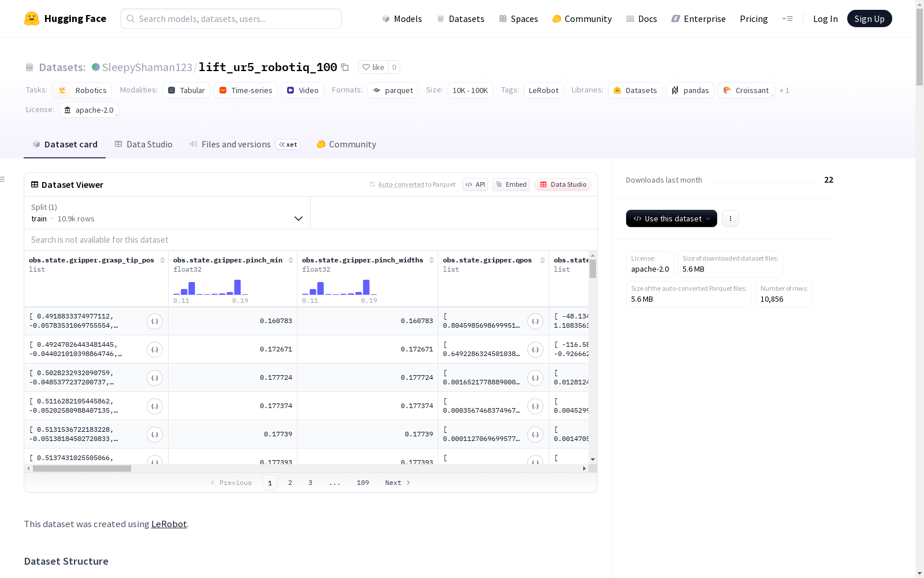Expand JSON for grasp_tip_pos 0.5131536722183228 cell
The width and height of the screenshot is (924, 578).
click(x=155, y=435)
